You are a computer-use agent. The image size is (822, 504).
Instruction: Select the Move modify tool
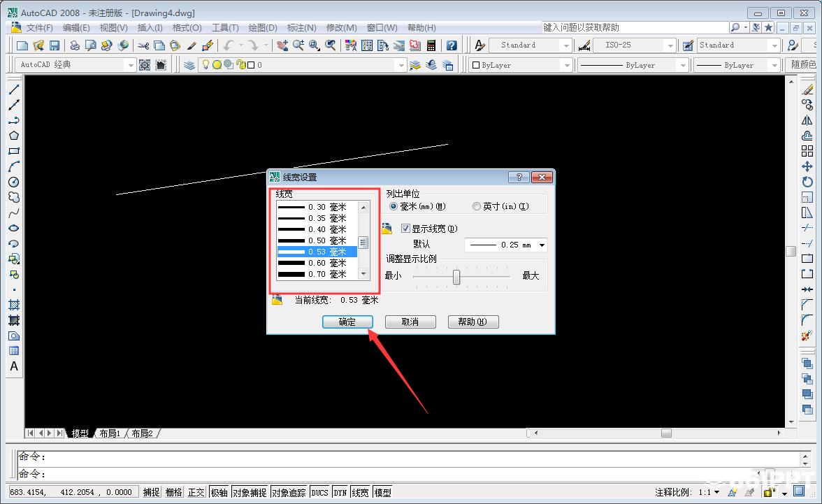pyautogui.click(x=807, y=166)
